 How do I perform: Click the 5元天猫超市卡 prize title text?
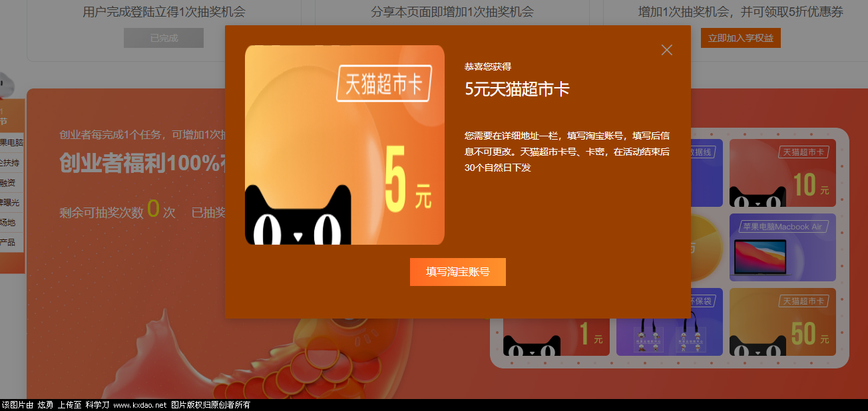click(517, 89)
